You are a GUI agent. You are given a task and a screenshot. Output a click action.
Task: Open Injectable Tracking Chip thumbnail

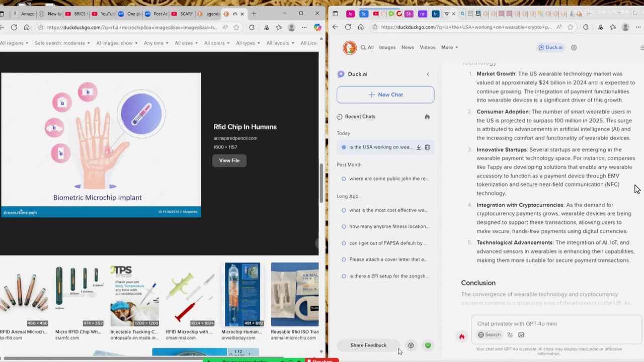click(134, 295)
